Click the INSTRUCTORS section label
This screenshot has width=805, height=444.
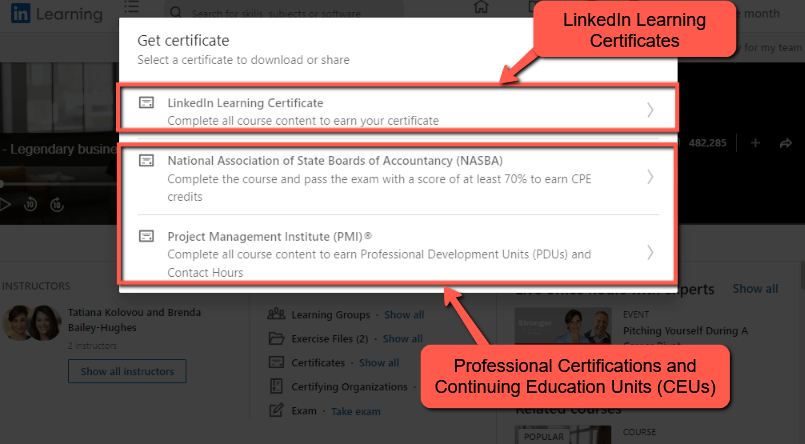point(36,286)
